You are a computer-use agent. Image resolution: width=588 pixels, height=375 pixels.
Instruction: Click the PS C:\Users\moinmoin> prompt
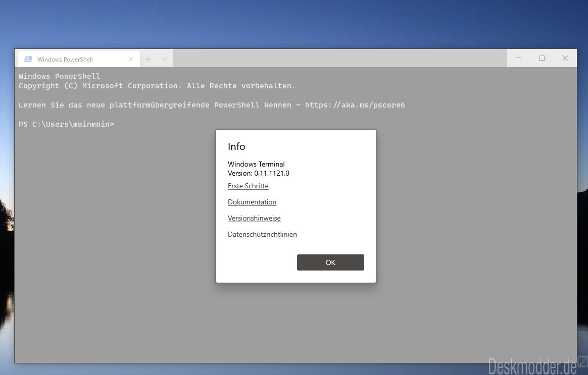click(66, 124)
